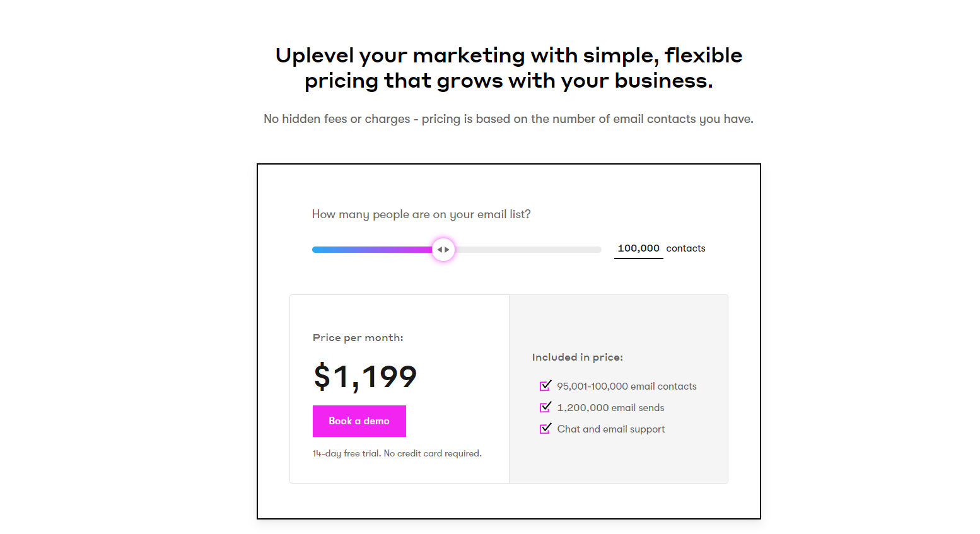980x534 pixels.
Task: Click checkmark icon beside email sends
Action: (545, 407)
